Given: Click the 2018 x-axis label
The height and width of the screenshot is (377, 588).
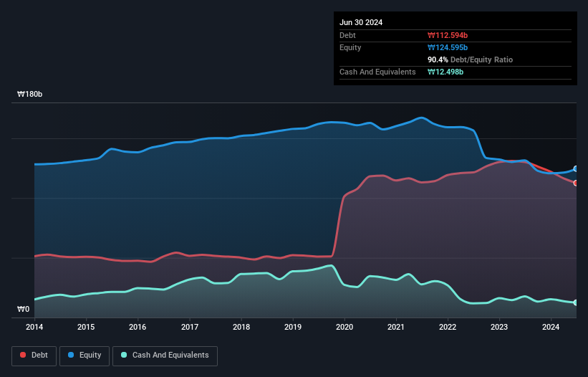Looking at the screenshot, I should point(241,327).
